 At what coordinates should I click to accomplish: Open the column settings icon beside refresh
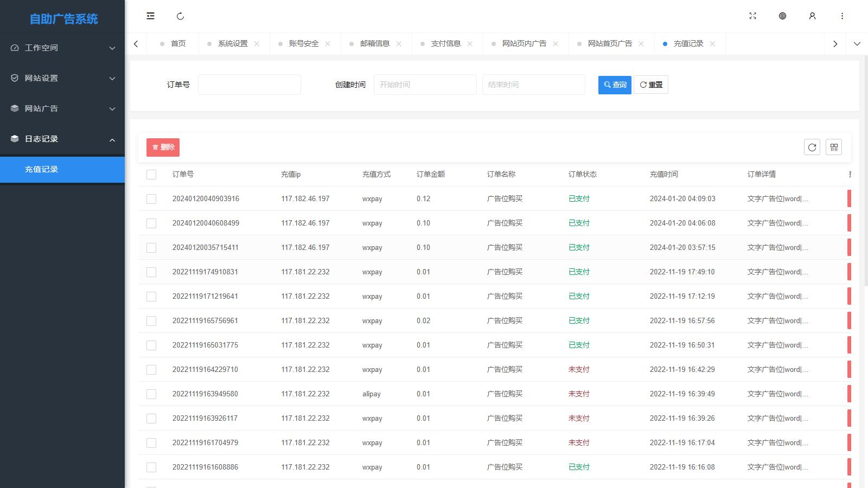click(x=834, y=146)
